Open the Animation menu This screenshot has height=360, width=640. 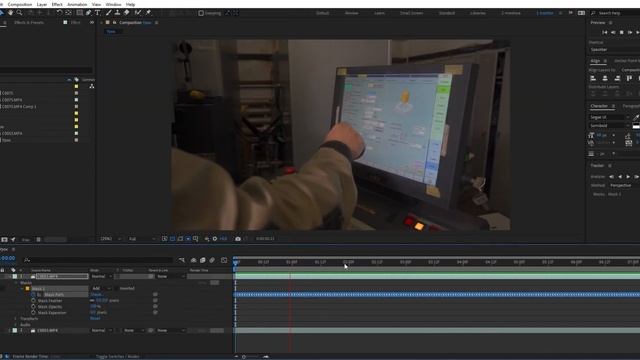pos(77,4)
